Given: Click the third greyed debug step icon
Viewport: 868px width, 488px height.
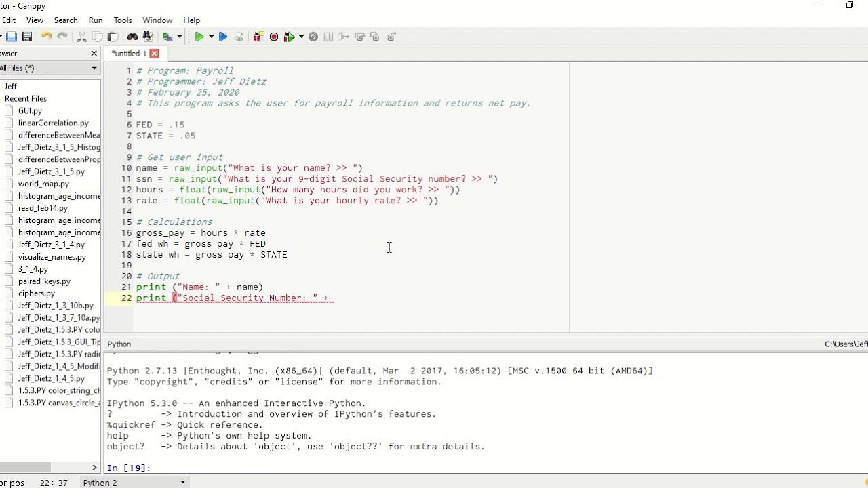Looking at the screenshot, I should coord(375,37).
